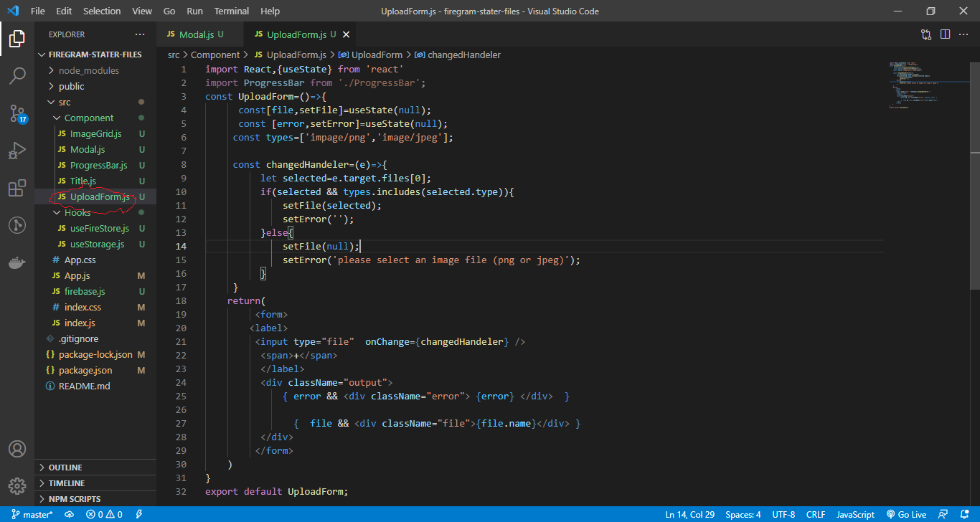Open errors and warnings problems indicator
The image size is (980, 522).
[104, 515]
